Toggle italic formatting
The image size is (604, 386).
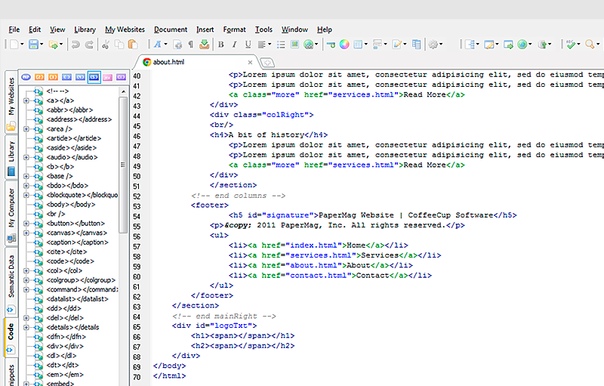tap(234, 45)
